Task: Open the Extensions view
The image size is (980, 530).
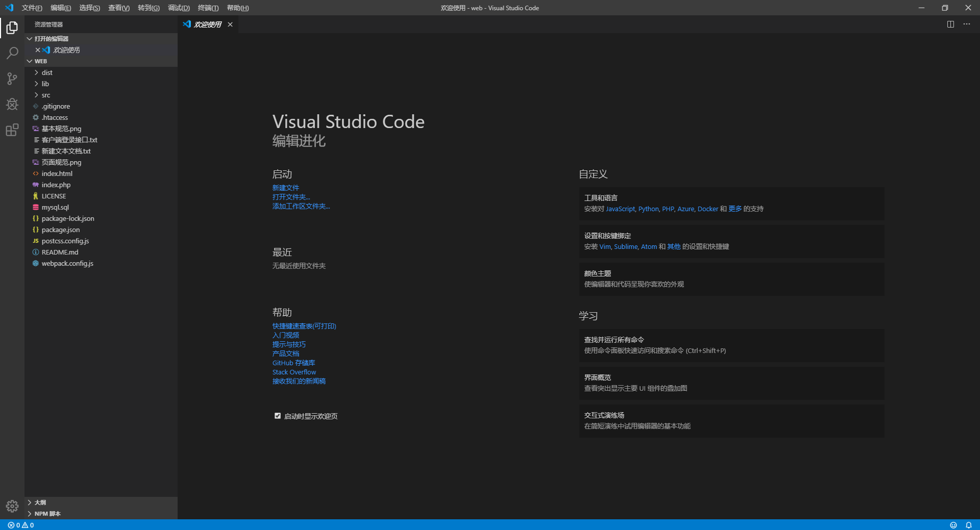Action: [12, 130]
